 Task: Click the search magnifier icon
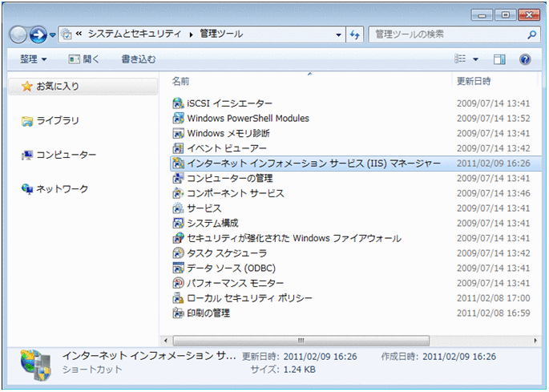[531, 34]
